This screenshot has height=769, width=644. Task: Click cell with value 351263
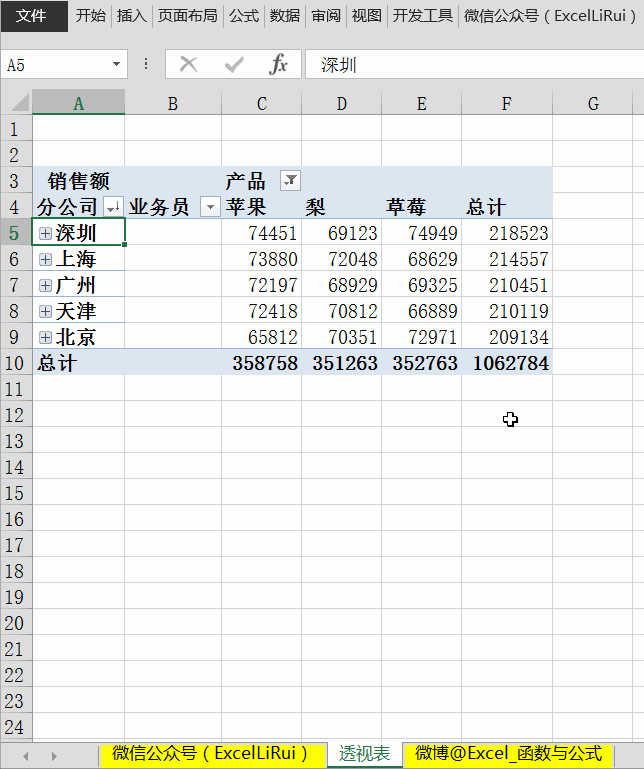tap(341, 363)
